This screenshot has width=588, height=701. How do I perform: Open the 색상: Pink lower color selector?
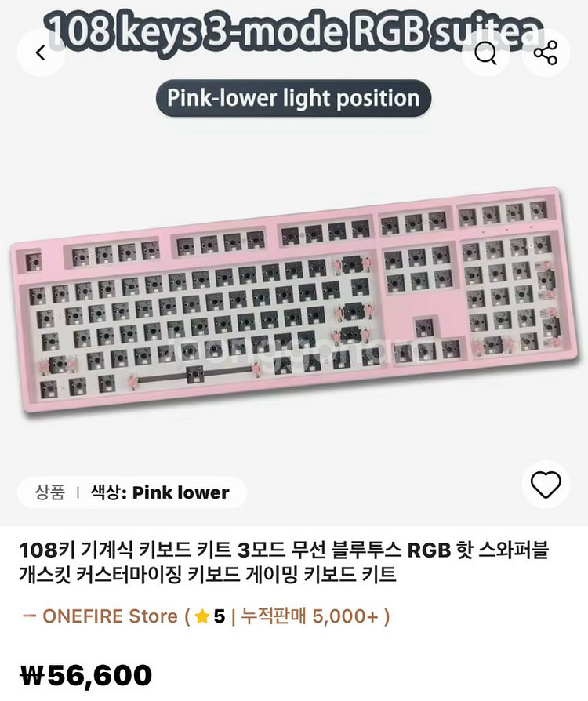click(x=161, y=492)
